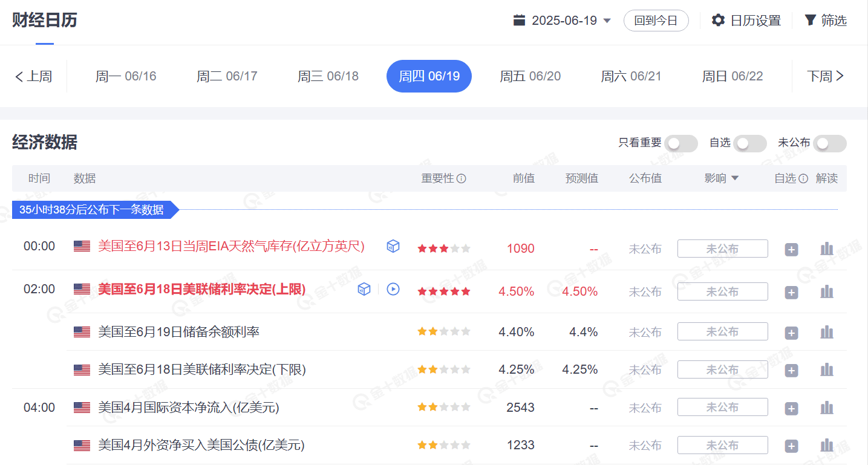This screenshot has width=868, height=465.
Task: Click US flag on 储备余额利率 row
Action: (82, 332)
